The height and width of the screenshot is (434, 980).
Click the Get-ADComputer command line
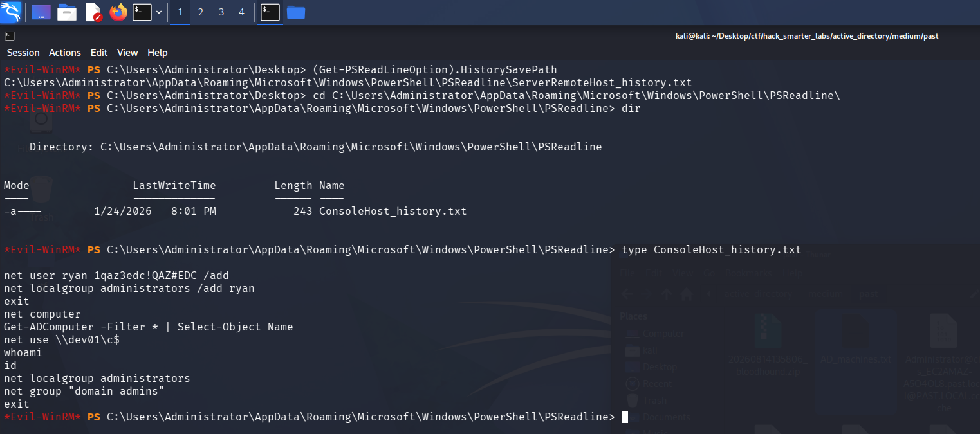pos(149,327)
